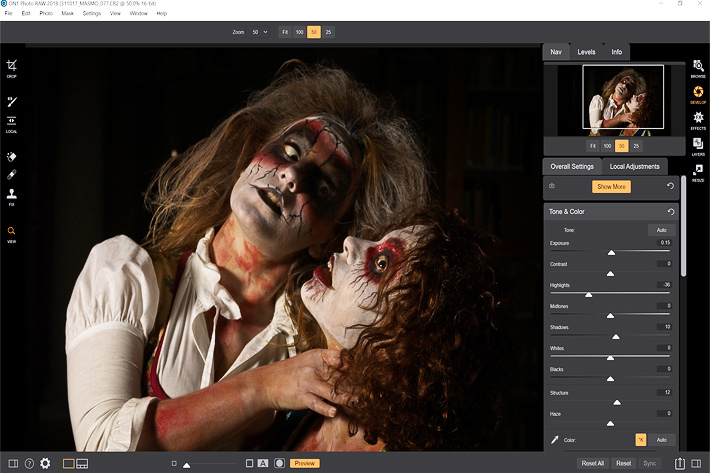Screen dimensions: 710x473
Task: Reset the Tone & Color pane
Action: (x=671, y=212)
